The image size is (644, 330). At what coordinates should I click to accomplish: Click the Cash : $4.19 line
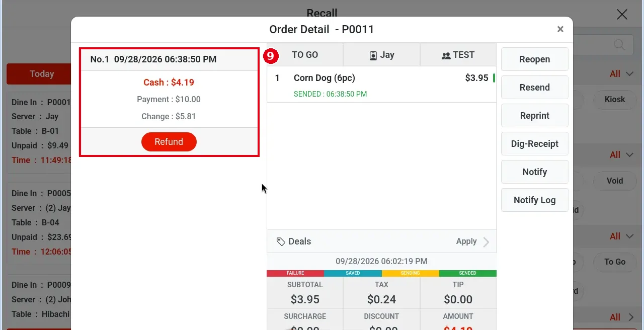click(169, 82)
